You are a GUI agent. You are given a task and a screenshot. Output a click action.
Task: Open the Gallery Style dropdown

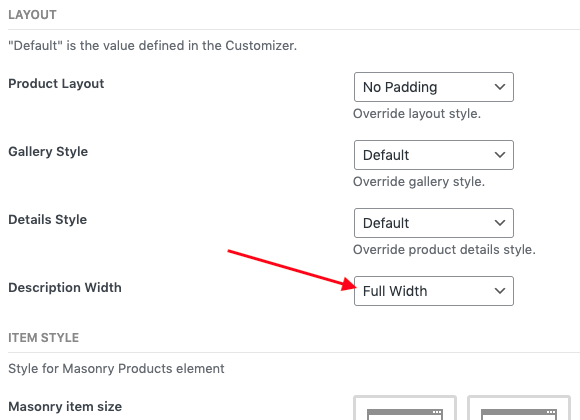(434, 155)
